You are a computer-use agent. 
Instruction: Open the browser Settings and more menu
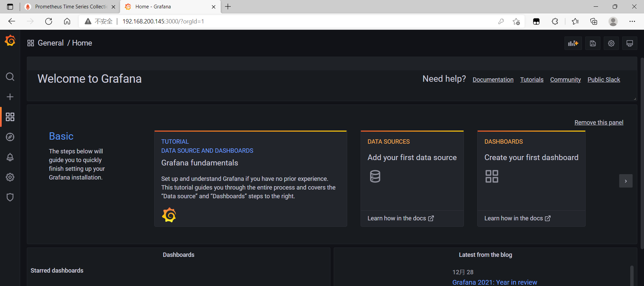[632, 21]
